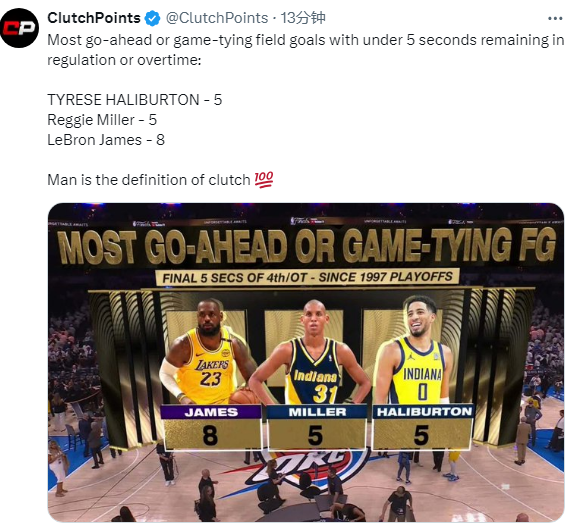Click the 13分钟 timestamp
This screenshot has width=573, height=523.
303,18
